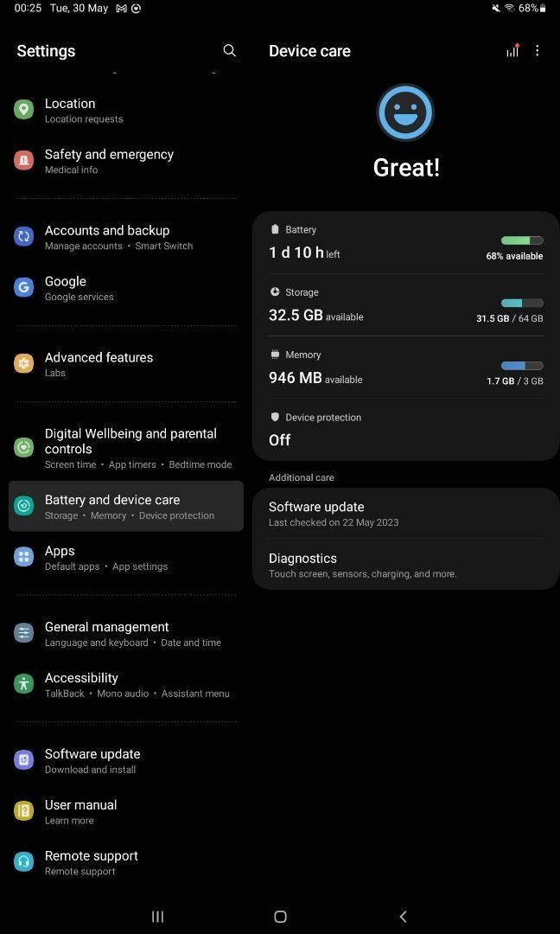Tap the Android back navigation arrow
The width and height of the screenshot is (560, 934).
tap(403, 916)
